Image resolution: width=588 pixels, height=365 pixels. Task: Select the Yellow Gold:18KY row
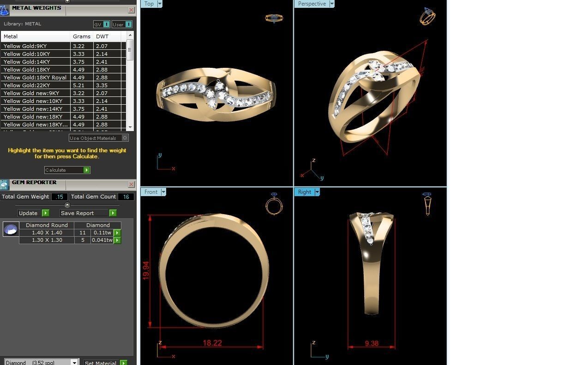pos(63,70)
